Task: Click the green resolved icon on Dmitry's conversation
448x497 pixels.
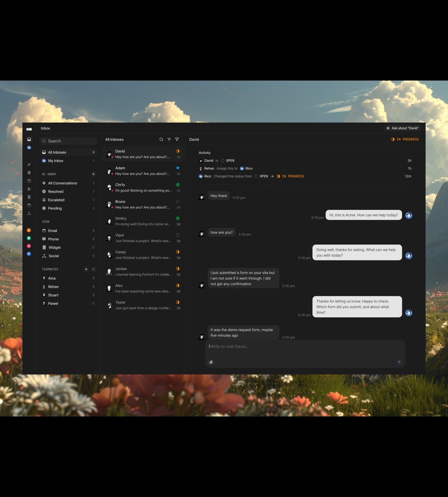Action: pyautogui.click(x=178, y=218)
